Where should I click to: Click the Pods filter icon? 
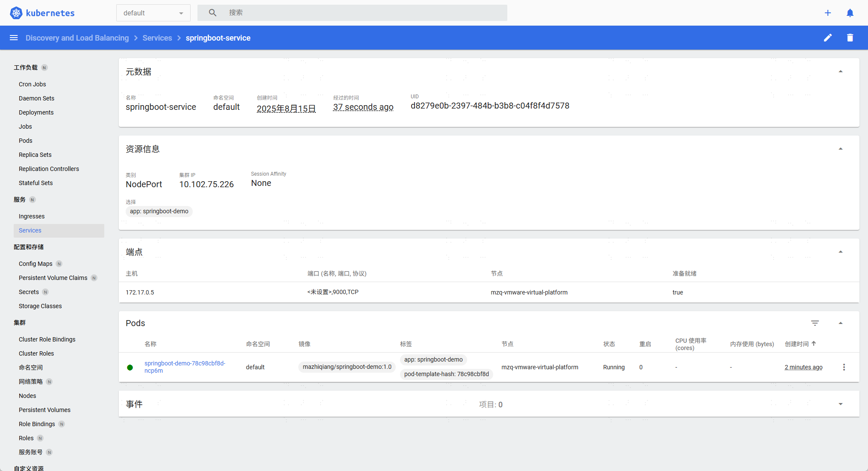click(x=815, y=323)
